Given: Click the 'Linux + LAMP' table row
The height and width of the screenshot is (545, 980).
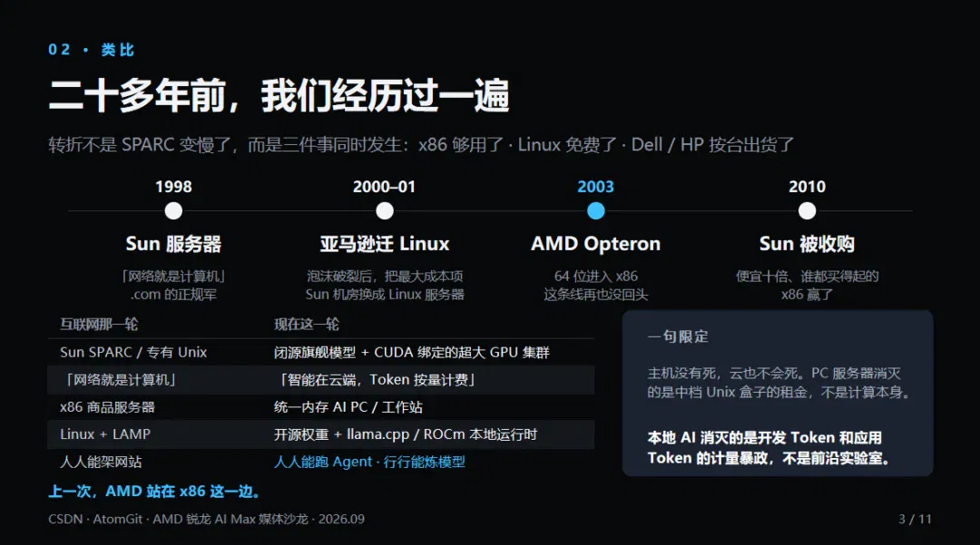Looking at the screenshot, I should tap(320, 434).
